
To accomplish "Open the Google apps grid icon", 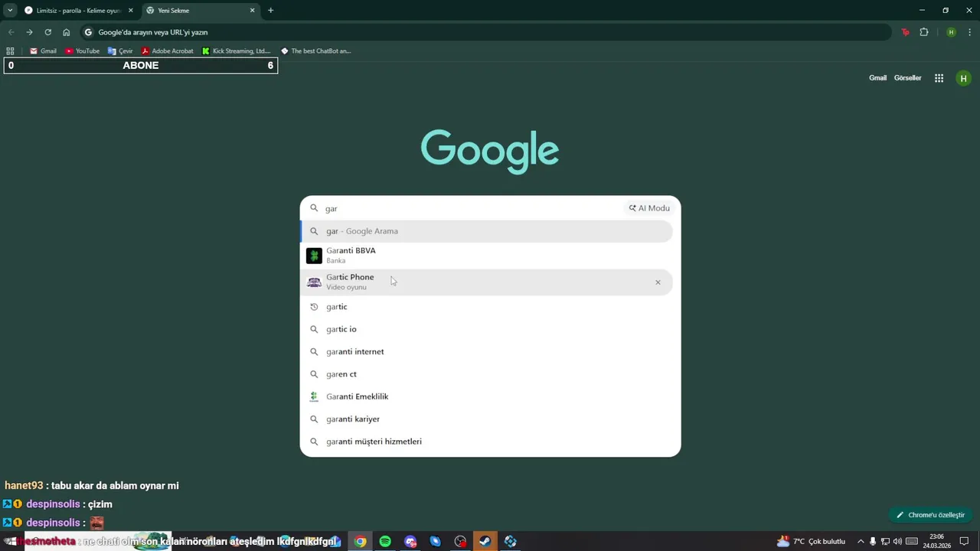I will (939, 78).
